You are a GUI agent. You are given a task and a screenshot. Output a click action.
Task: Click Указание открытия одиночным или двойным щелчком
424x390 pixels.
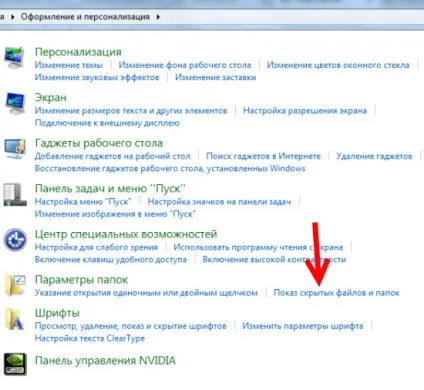tap(146, 293)
